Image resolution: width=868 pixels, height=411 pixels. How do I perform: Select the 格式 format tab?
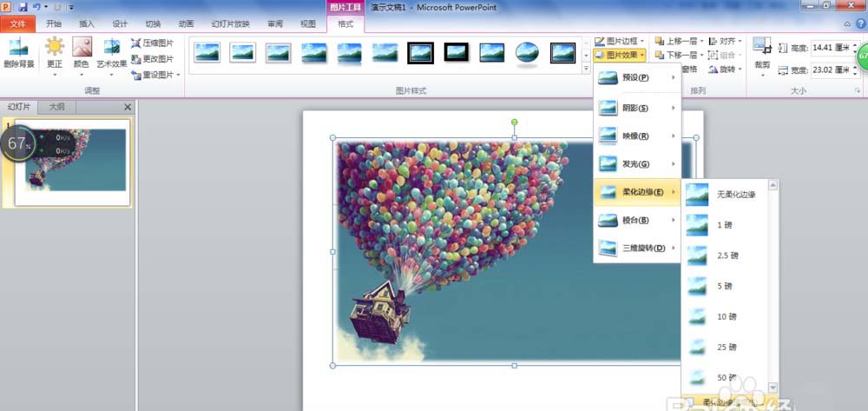tap(345, 23)
